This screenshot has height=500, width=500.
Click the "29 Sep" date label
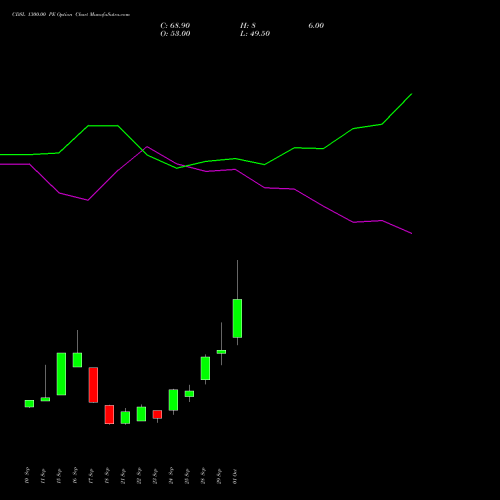(x=219, y=476)
